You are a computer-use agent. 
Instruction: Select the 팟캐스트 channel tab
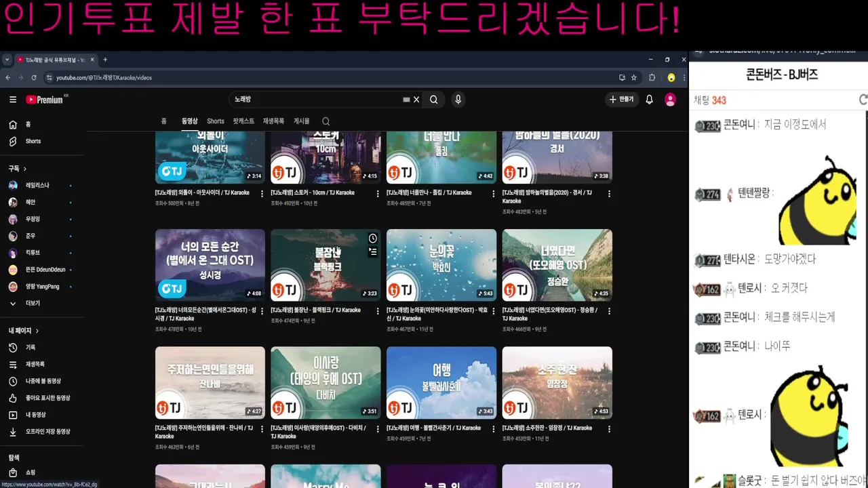[x=243, y=121]
